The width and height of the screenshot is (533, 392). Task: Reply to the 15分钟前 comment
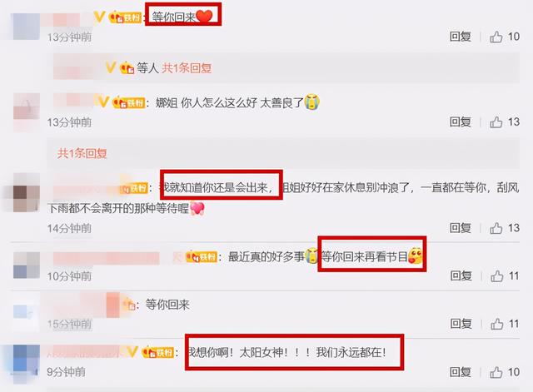click(461, 324)
